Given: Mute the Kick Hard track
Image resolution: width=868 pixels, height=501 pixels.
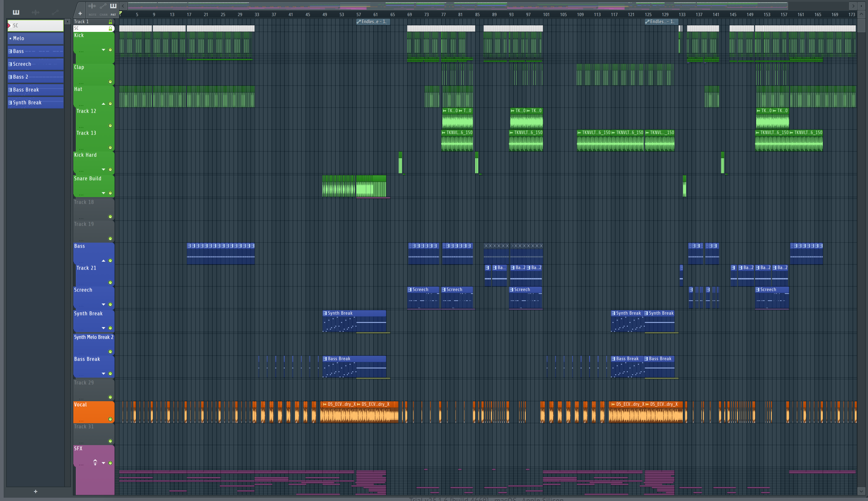Looking at the screenshot, I should 110,169.
